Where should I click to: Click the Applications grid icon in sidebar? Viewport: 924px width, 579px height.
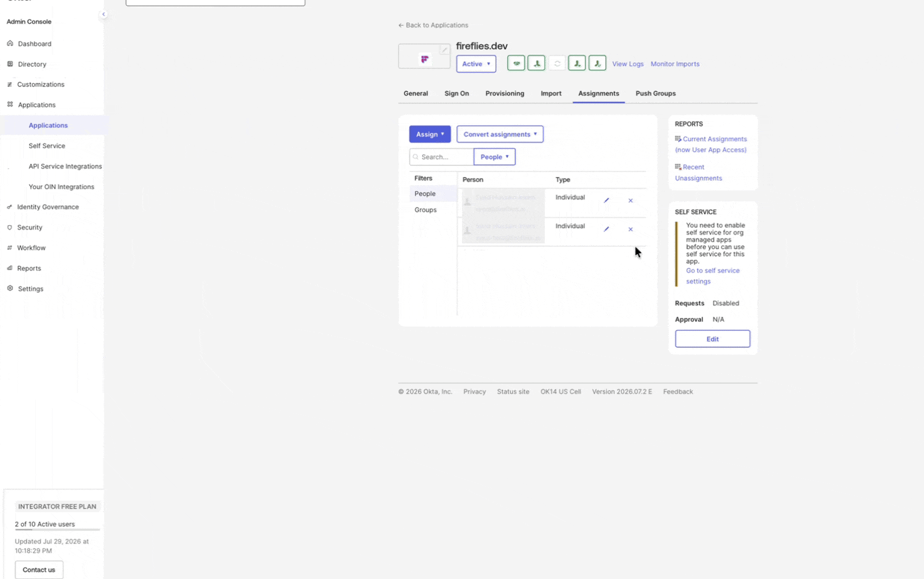[10, 104]
